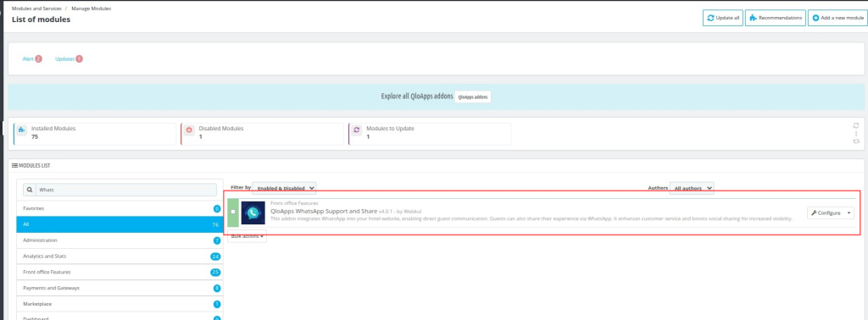Click the Update all button
The image size is (868, 320).
coord(723,18)
